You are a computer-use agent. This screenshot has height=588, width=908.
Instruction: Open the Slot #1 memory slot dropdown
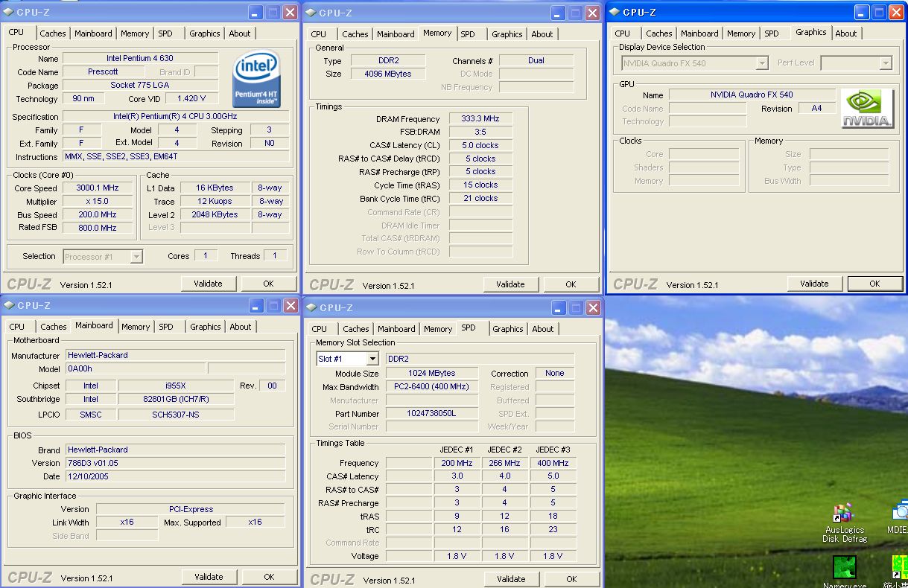372,359
